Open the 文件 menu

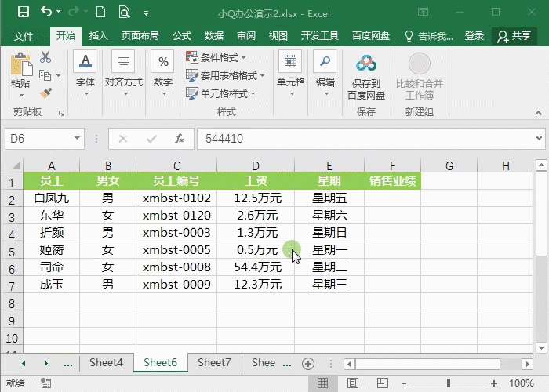24,36
